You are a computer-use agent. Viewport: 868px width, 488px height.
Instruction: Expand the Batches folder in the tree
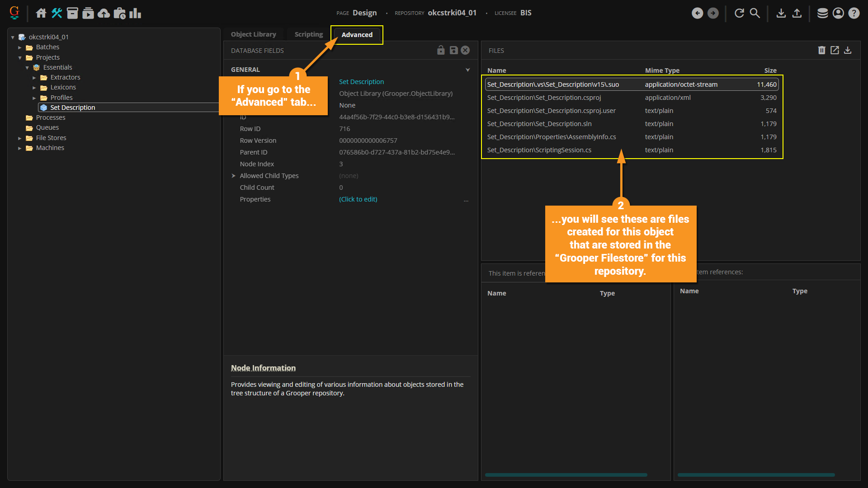tap(20, 47)
